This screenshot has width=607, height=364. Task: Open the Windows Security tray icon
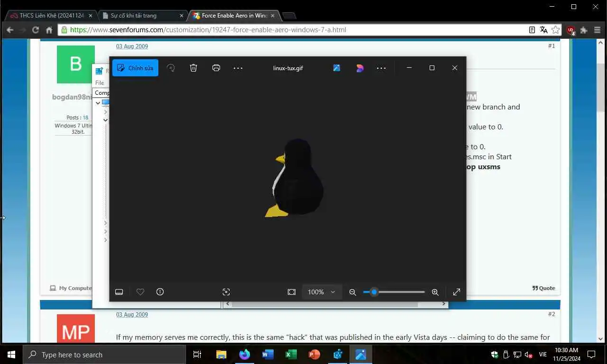coord(495,355)
